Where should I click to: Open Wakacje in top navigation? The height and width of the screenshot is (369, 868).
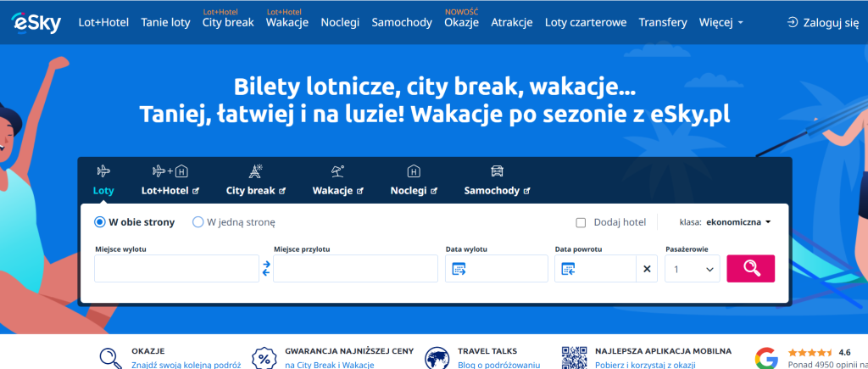pos(287,23)
